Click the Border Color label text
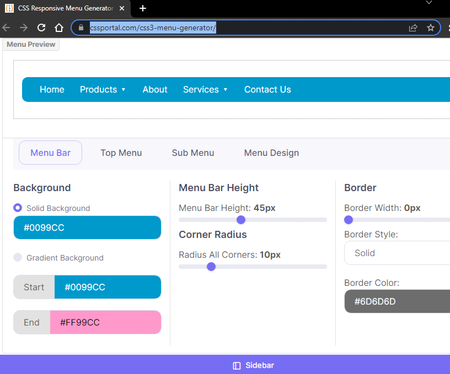This screenshot has width=450, height=374. point(372,283)
